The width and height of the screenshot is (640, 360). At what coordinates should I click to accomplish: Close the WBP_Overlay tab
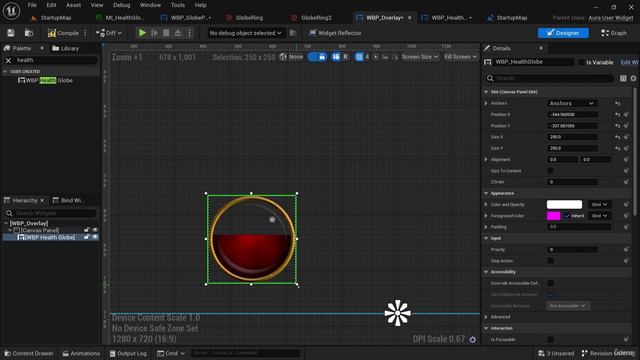tap(409, 18)
